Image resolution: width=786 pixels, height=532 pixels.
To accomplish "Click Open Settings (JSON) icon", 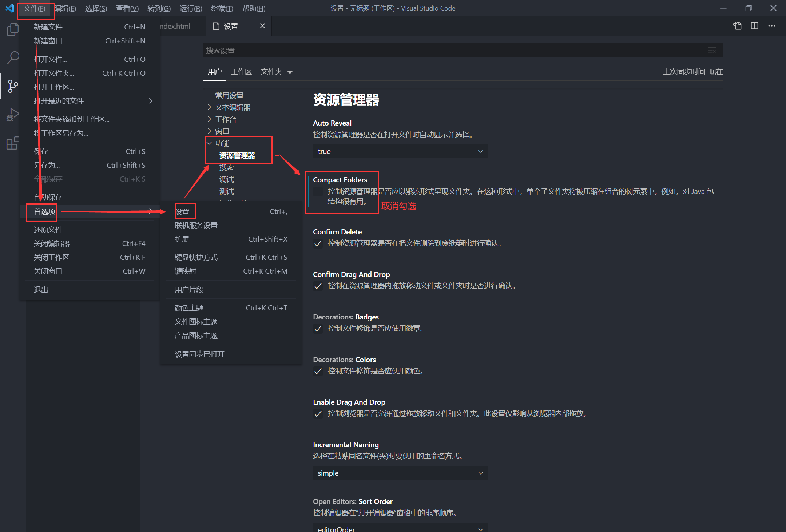I will [x=737, y=26].
